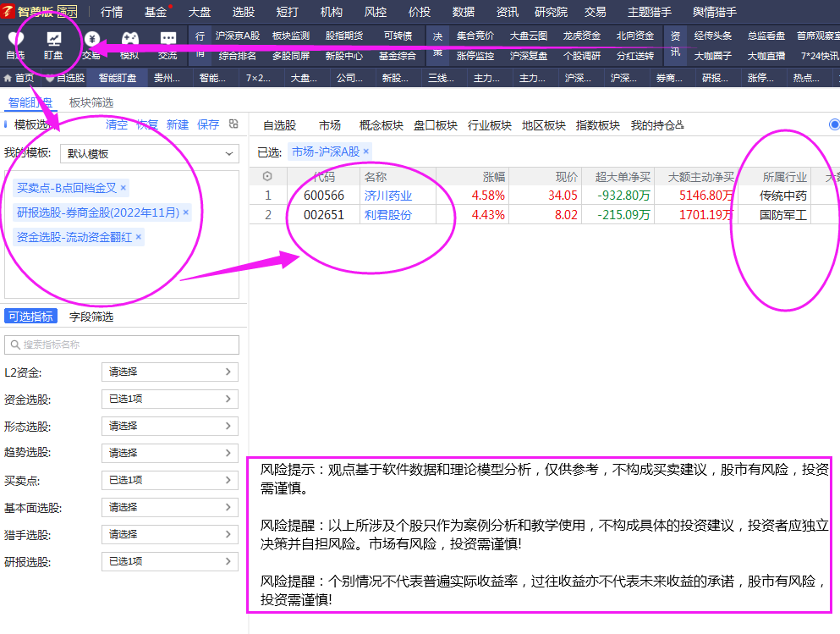This screenshot has width=840, height=634.
Task: Switch to the 字段筛选 tab
Action: (91, 317)
